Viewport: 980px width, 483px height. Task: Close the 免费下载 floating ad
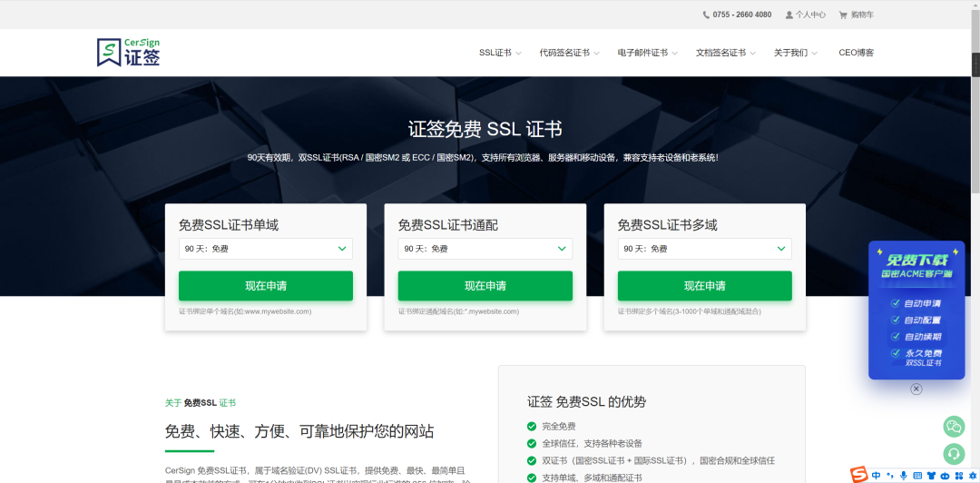[x=916, y=389]
